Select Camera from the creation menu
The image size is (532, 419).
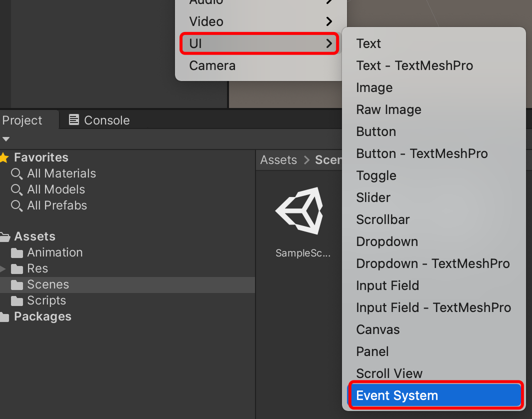pos(212,65)
